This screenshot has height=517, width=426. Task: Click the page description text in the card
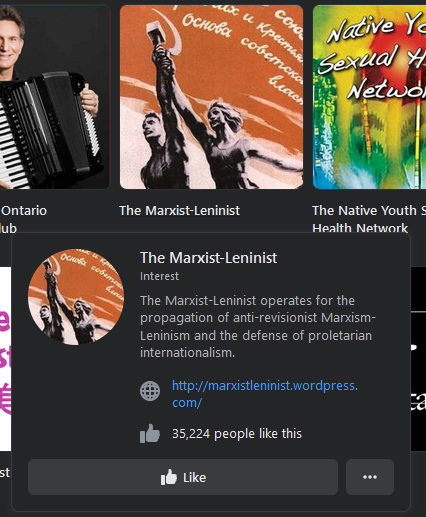point(258,326)
